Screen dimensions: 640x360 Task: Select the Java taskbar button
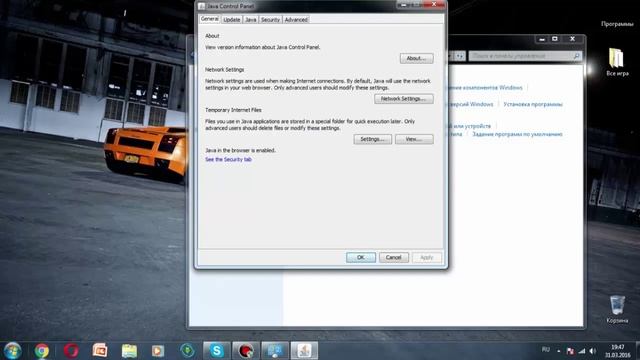(x=304, y=351)
